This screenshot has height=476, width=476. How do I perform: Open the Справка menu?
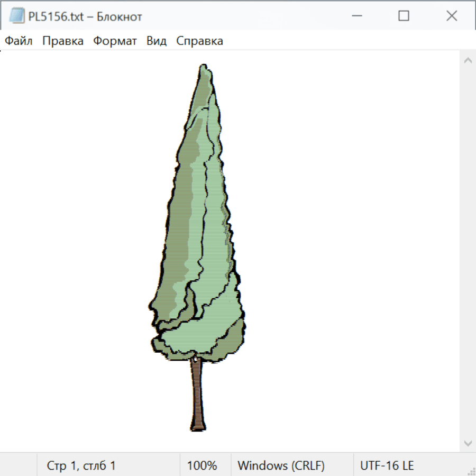(199, 41)
